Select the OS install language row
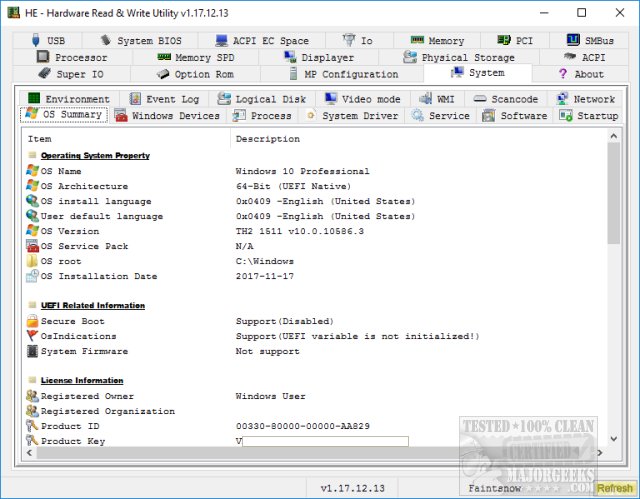The width and height of the screenshot is (640, 499). coord(314,201)
